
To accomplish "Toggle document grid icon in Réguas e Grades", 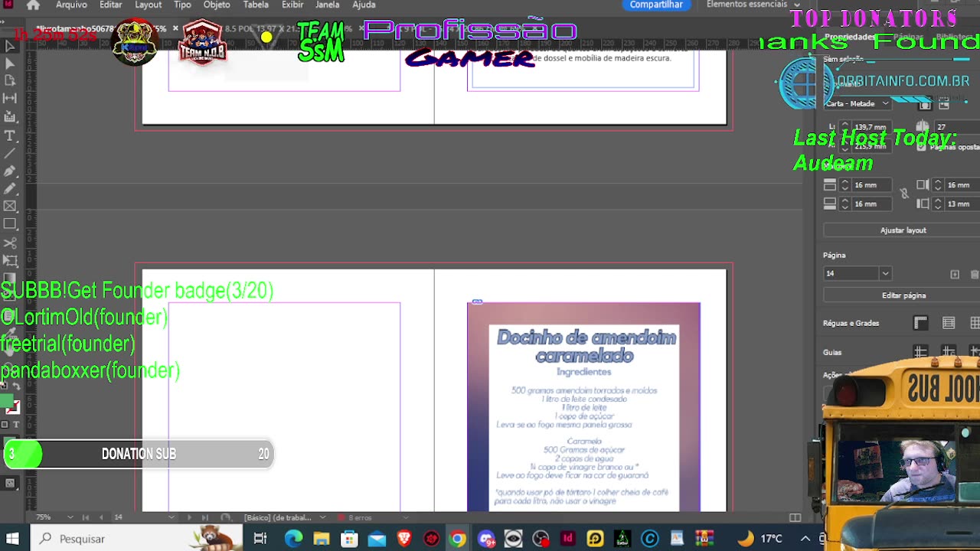I will pos(975,323).
